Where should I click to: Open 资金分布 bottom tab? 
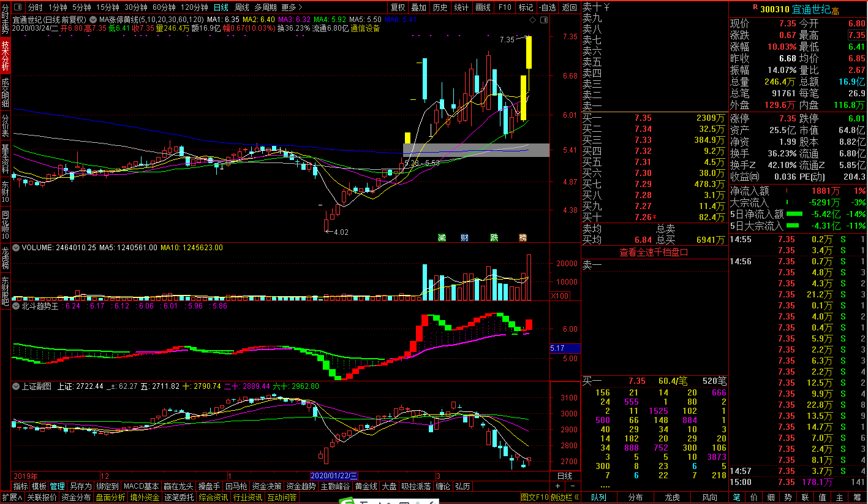[x=77, y=497]
